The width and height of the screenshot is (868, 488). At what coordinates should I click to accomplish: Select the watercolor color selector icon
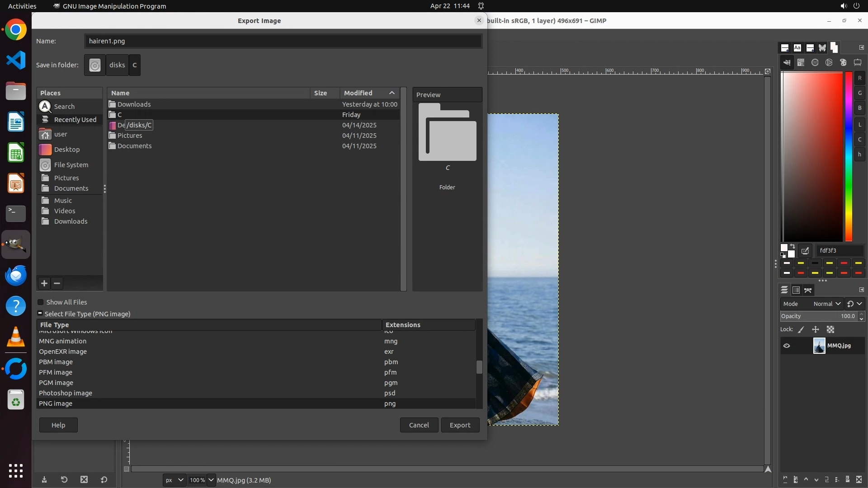pos(815,63)
